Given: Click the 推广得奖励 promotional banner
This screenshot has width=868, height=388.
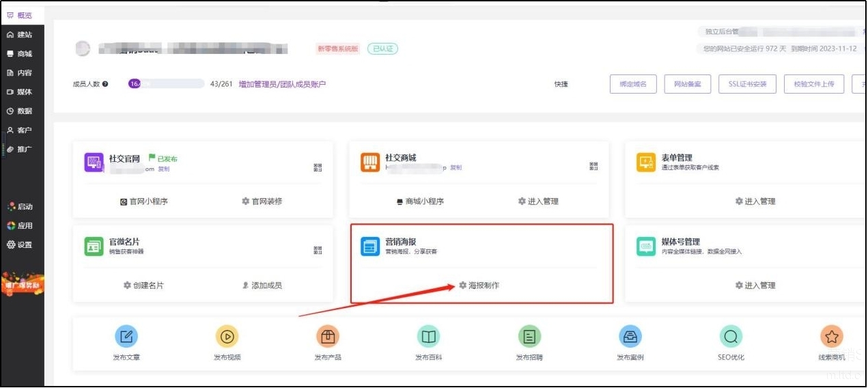Looking at the screenshot, I should point(23,285).
